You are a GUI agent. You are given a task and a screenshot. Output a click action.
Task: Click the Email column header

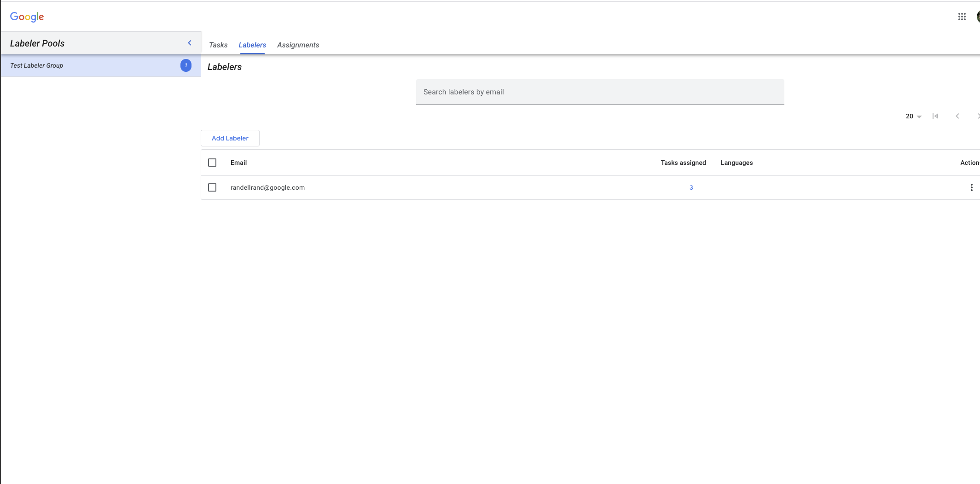point(238,163)
